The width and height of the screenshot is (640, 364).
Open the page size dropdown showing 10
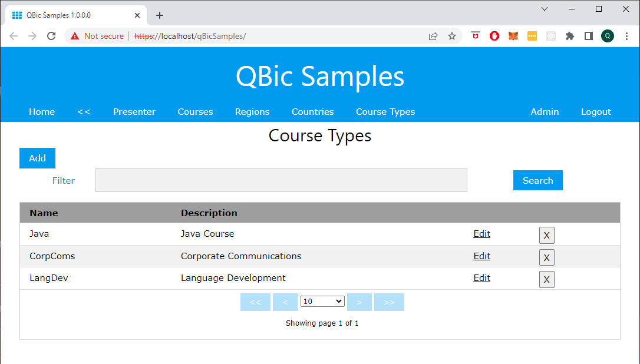322,301
